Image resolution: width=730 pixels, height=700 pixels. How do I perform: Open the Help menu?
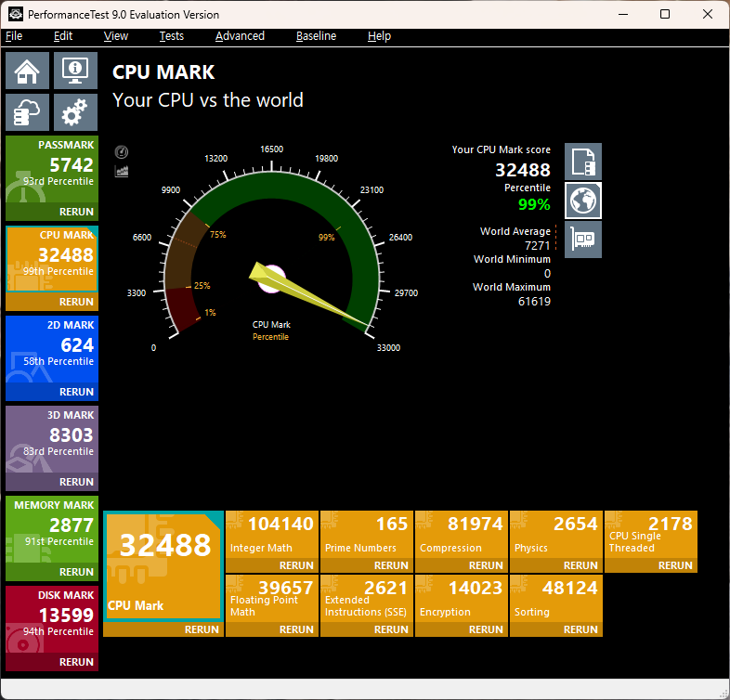(x=379, y=36)
